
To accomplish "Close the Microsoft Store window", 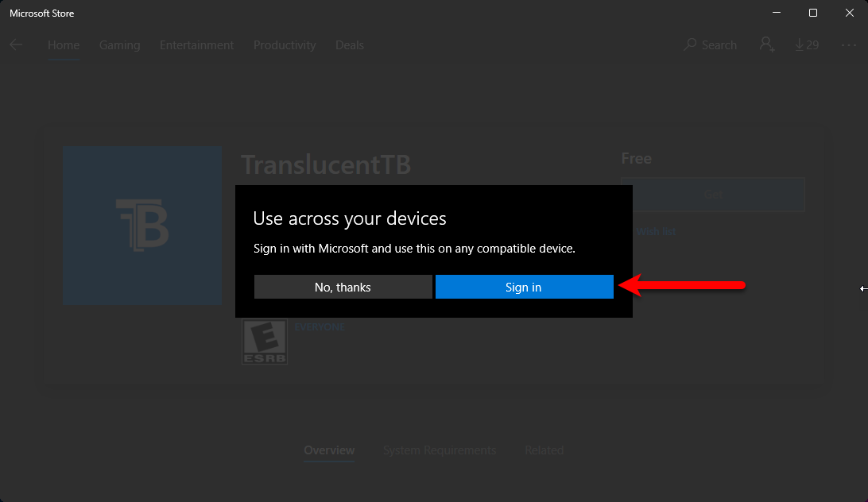I will 850,13.
